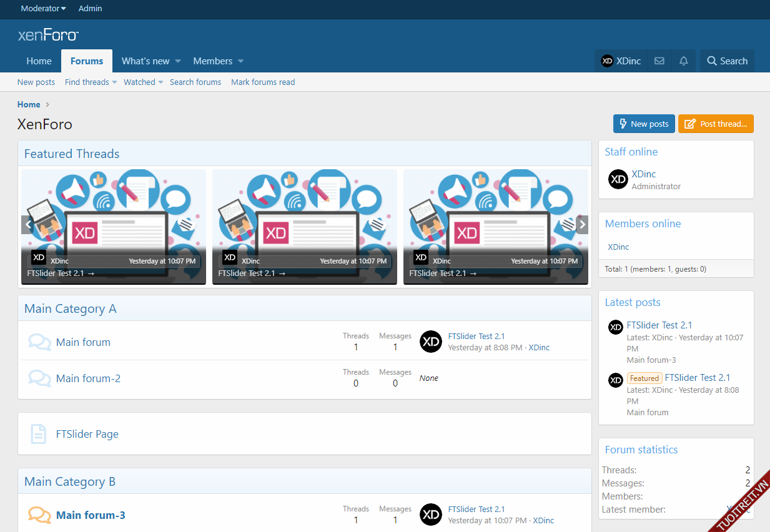Image resolution: width=770 pixels, height=532 pixels.
Task: Click the Main forum speech bubble icon
Action: pos(39,342)
